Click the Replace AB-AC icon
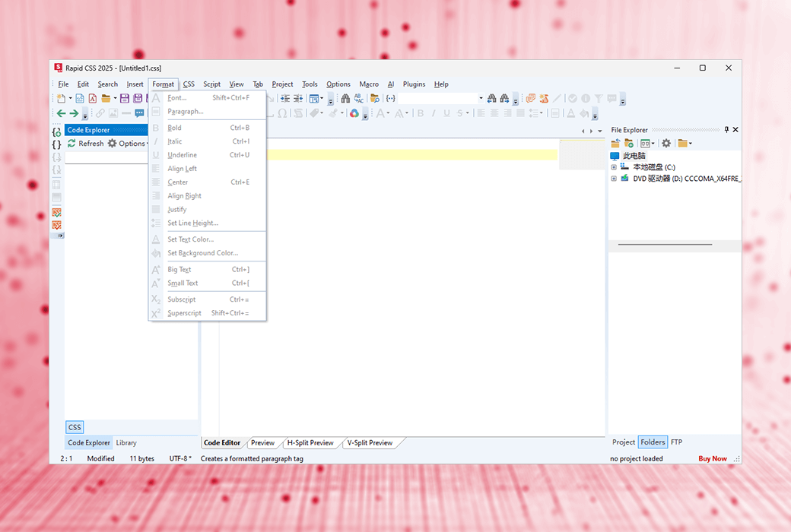The image size is (791, 532). (359, 98)
